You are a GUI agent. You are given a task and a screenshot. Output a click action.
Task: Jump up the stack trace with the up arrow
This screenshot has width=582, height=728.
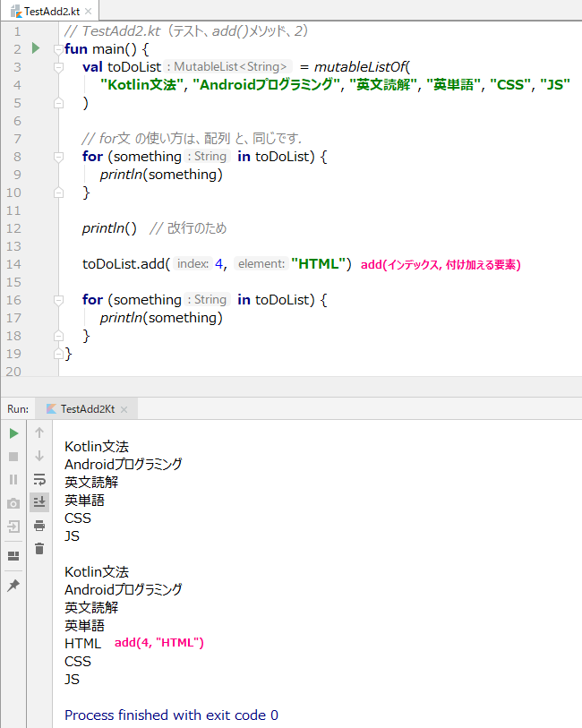click(39, 433)
